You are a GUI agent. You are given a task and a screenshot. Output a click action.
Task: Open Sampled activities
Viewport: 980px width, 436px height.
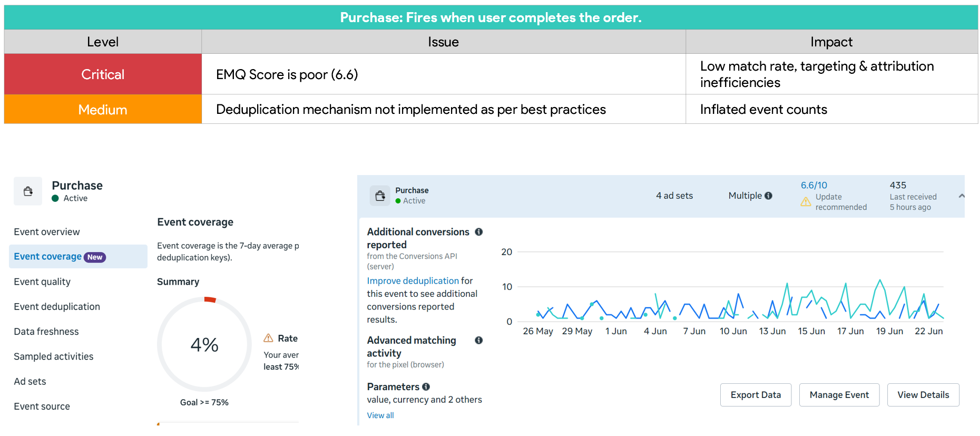tap(54, 356)
